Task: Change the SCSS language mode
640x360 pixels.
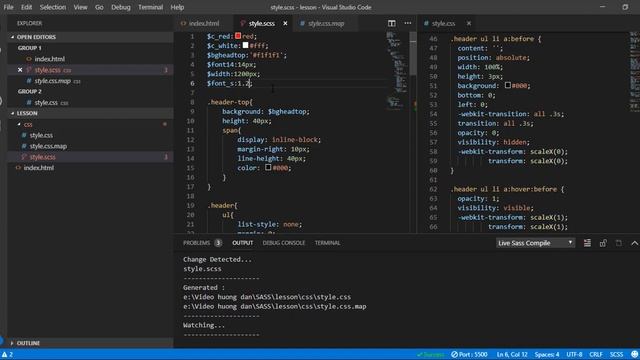Action: point(616,354)
